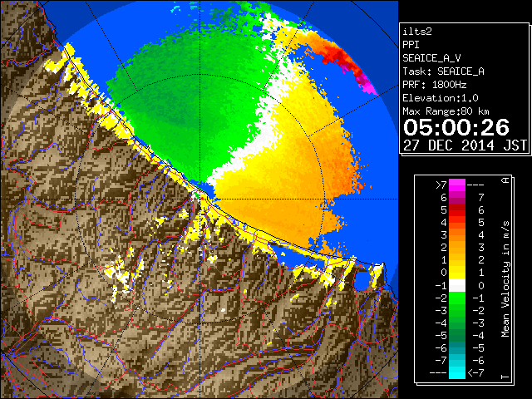532x399 pixels.
Task: Click the "05:00:26" timestamp
Action: tap(456, 127)
